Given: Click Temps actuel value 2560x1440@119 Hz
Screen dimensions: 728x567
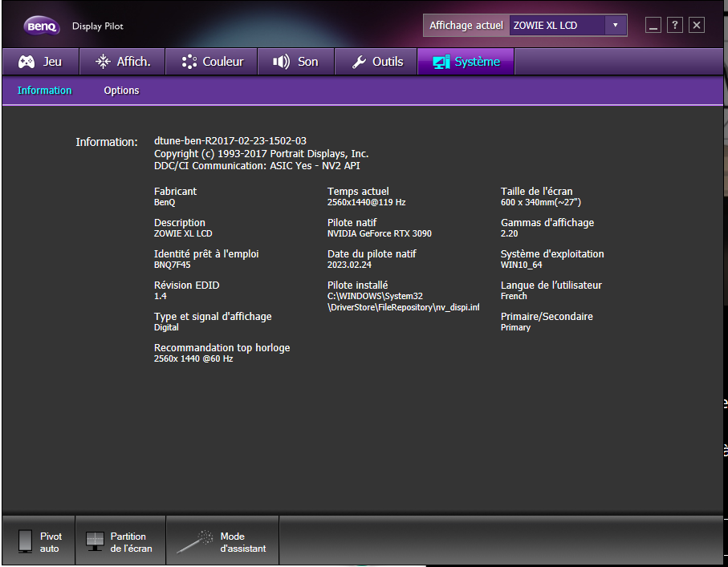Looking at the screenshot, I should 366,202.
